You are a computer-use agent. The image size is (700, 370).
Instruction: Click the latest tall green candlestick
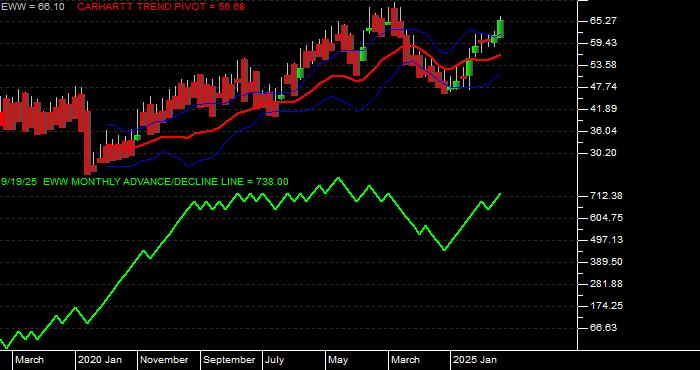click(x=500, y=28)
